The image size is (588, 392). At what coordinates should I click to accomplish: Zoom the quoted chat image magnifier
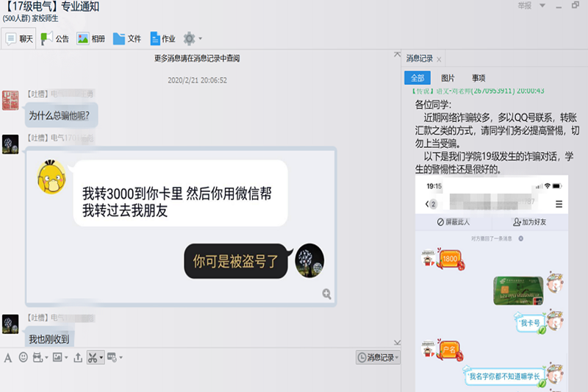[x=326, y=293]
